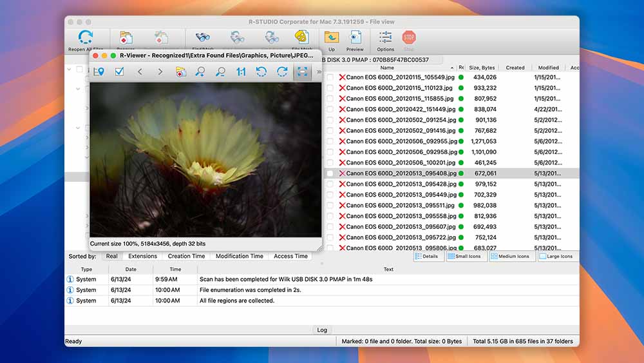Show next image in R-Viewer
The image size is (644, 363).
coord(160,72)
